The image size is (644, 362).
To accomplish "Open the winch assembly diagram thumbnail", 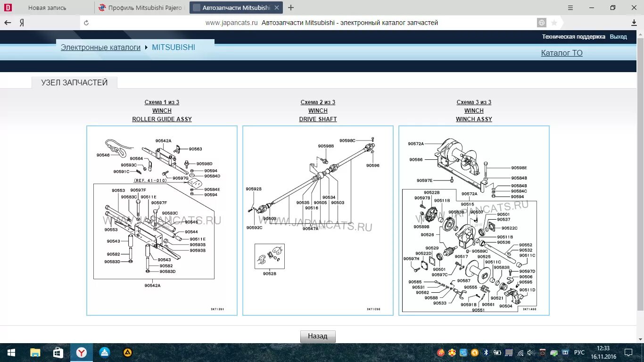I will pyautogui.click(x=474, y=221).
